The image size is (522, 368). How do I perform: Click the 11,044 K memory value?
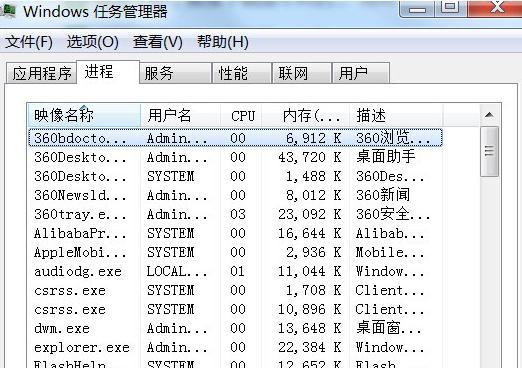click(x=310, y=271)
